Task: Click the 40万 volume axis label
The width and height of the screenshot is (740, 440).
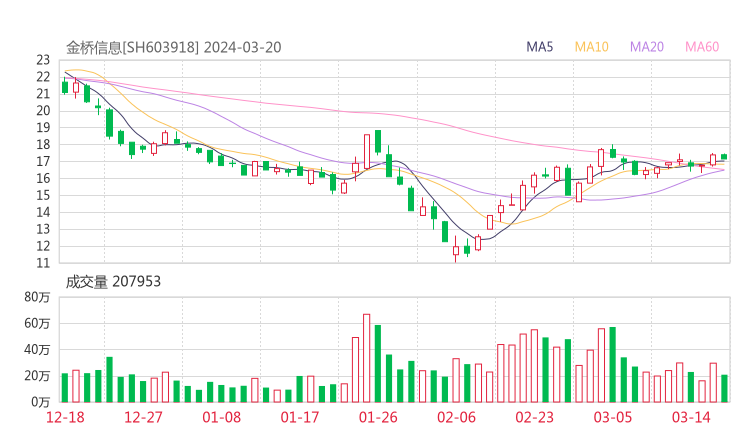Action: click(x=37, y=350)
